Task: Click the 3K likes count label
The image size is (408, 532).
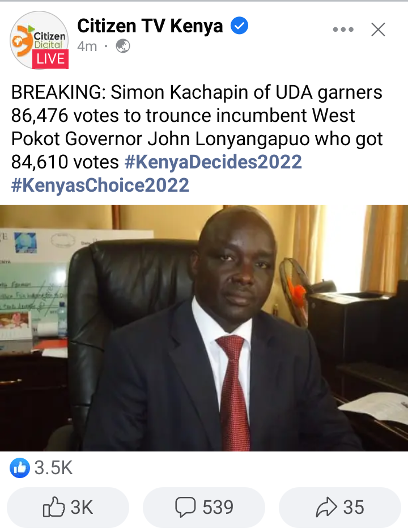Action: (x=82, y=508)
